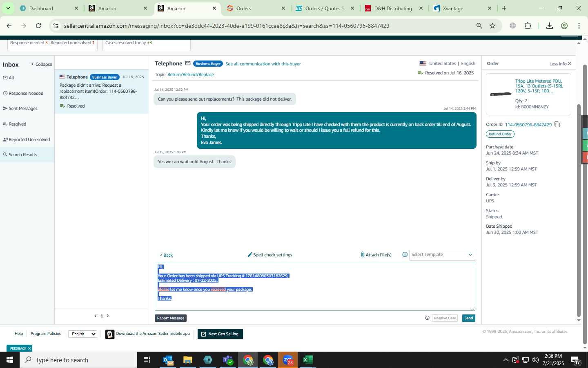The width and height of the screenshot is (588, 368).
Task: Collapse the Inbox sidebar
Action: point(42,65)
